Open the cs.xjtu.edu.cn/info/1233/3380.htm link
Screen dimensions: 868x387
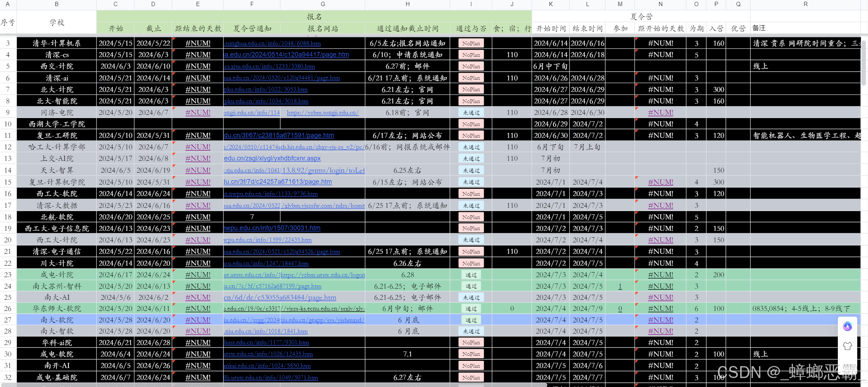coord(269,66)
